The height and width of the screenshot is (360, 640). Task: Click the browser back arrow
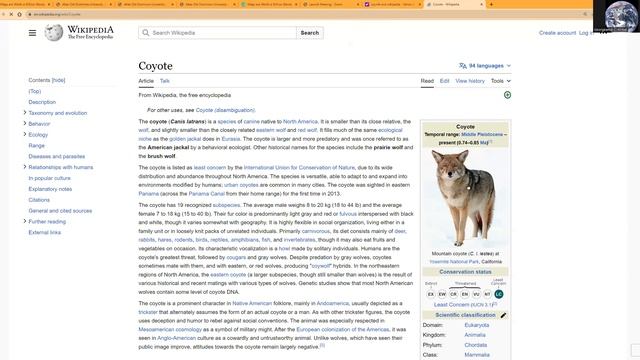pyautogui.click(x=3, y=14)
